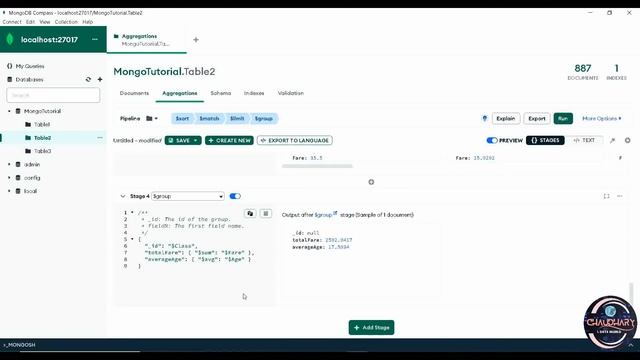This screenshot has height=360, width=640.
Task: Select the $sort pipeline stage chip
Action: 182,118
